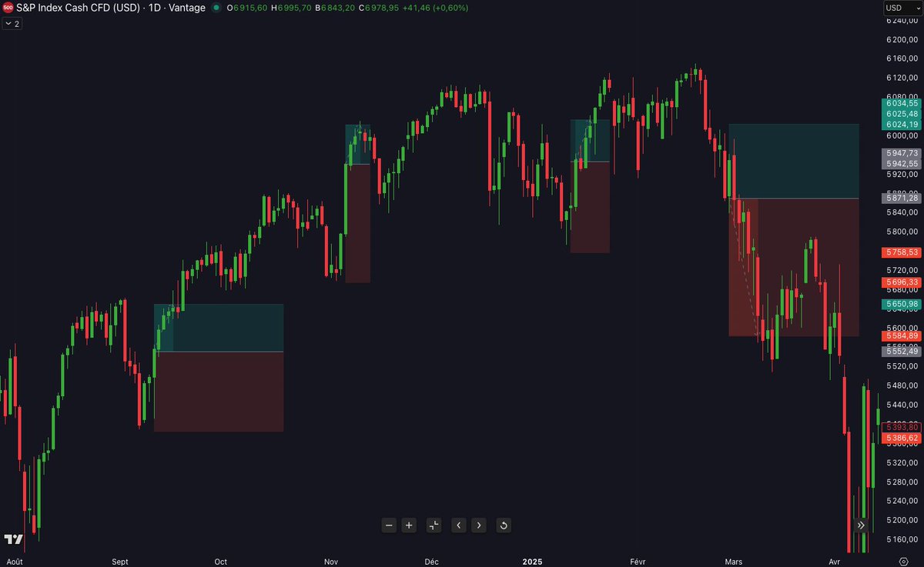Click the 2025 label on time axis

[x=533, y=562]
